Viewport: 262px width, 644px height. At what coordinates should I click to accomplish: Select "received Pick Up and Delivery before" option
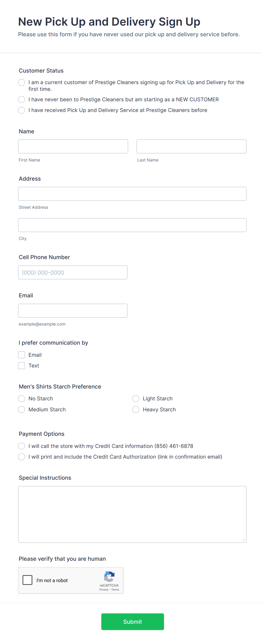21,110
